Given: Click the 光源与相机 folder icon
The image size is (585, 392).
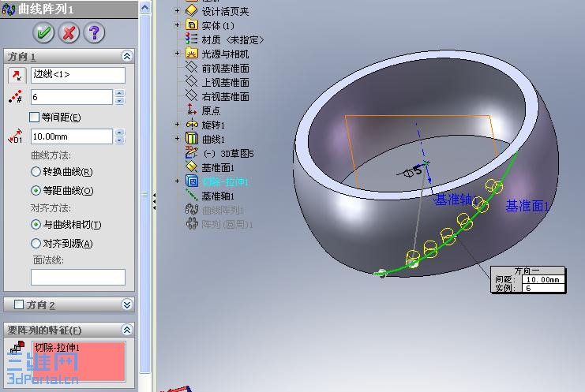Looking at the screenshot, I should pyautogui.click(x=191, y=54).
